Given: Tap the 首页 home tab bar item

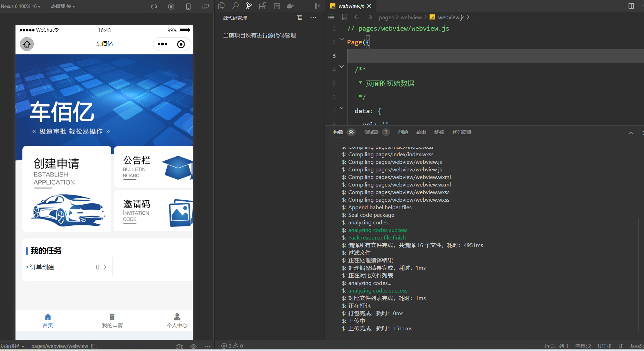Looking at the screenshot, I should click(x=48, y=320).
